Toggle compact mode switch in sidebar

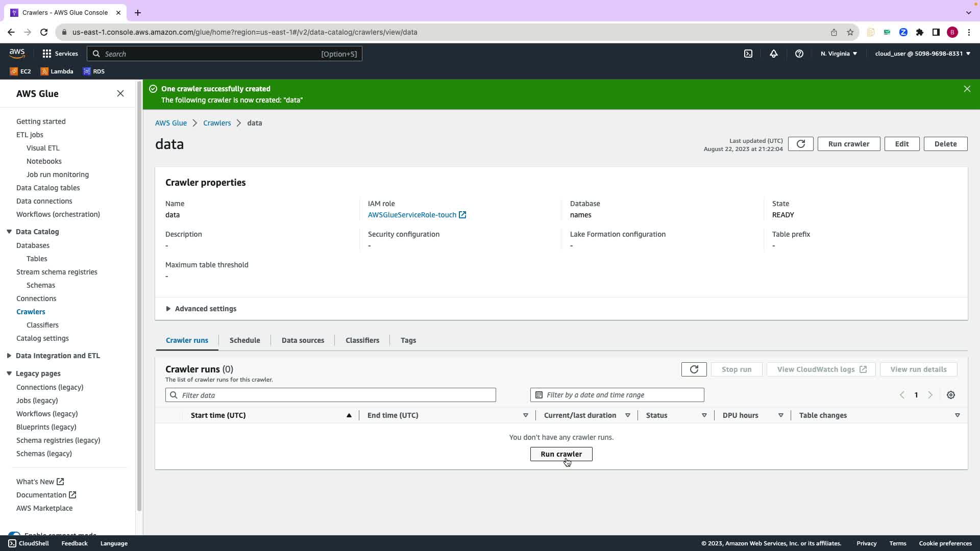pyautogui.click(x=14, y=534)
